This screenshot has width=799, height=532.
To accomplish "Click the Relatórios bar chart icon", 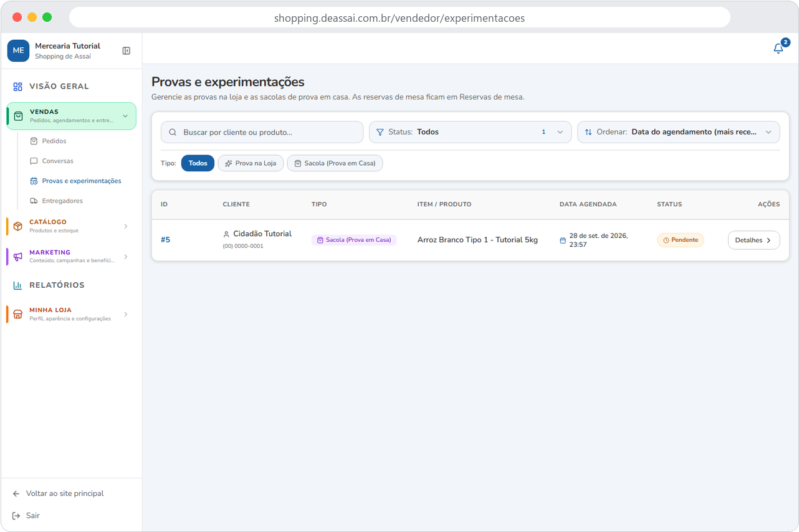I will tap(18, 285).
